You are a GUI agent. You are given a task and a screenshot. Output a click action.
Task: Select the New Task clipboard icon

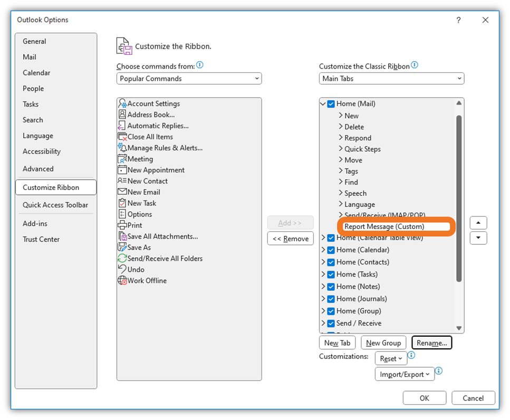pos(122,203)
